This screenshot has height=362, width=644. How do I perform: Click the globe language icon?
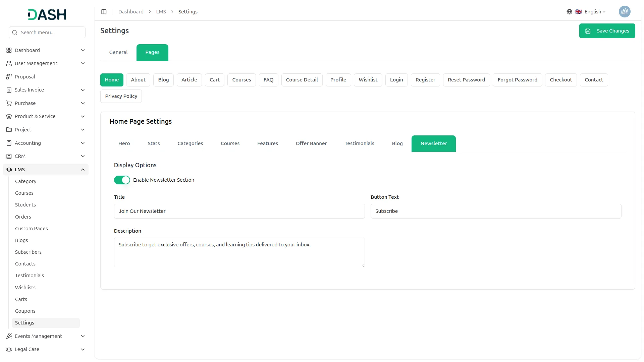point(569,12)
